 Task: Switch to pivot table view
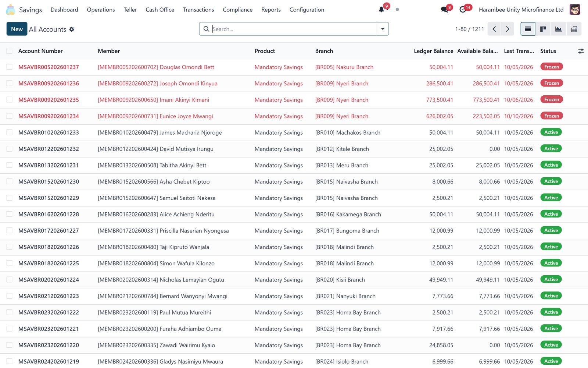(x=574, y=29)
